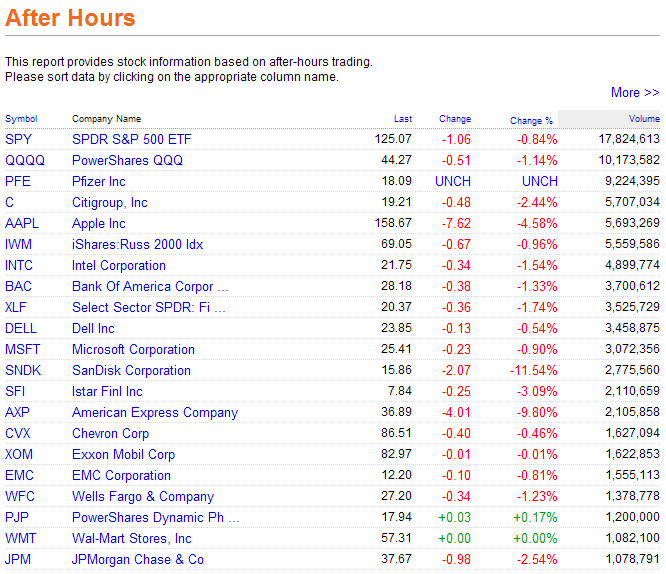Open the SPY symbol link
This screenshot has width=666, height=574.
[19, 139]
